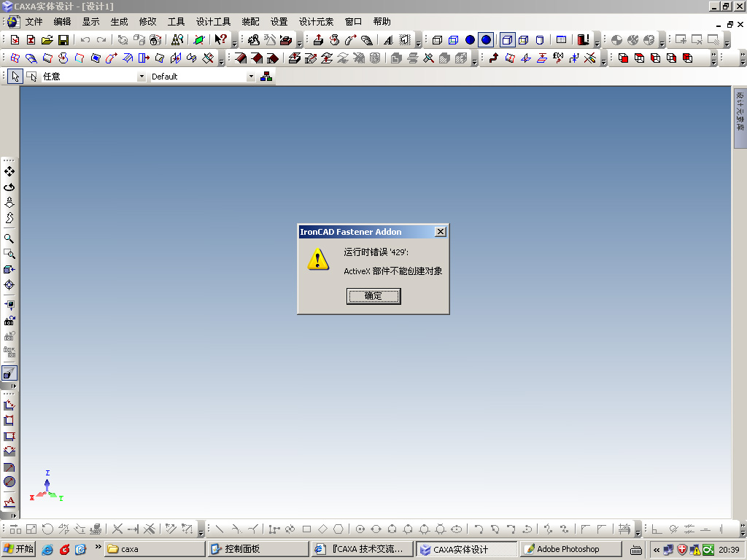Open the 设计工具 menu
747x560 pixels.
[213, 22]
